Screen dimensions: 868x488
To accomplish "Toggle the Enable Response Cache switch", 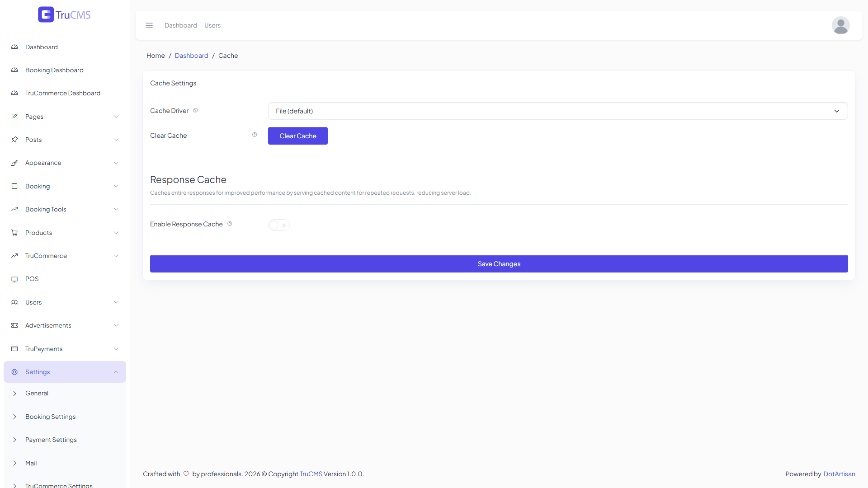I will pos(278,225).
